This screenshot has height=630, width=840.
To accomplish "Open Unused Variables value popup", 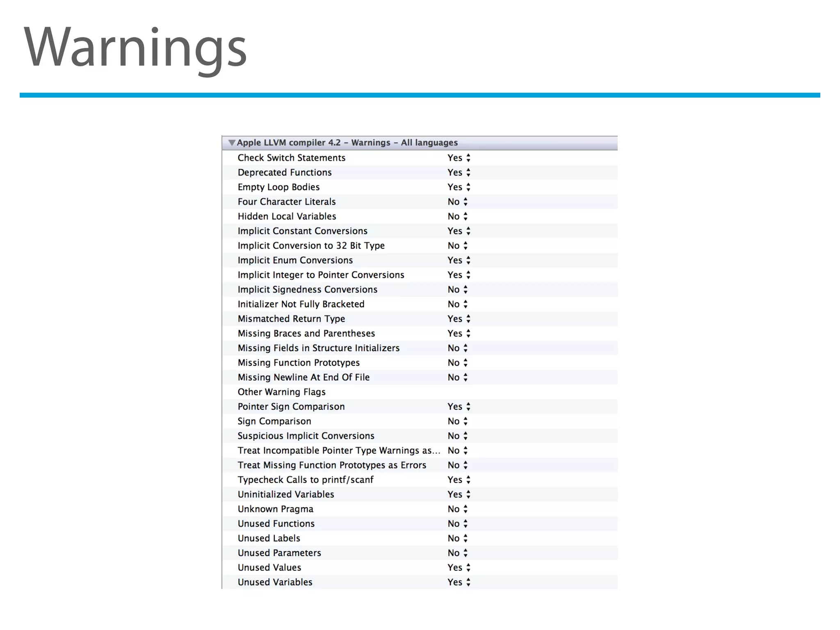I will click(x=459, y=582).
